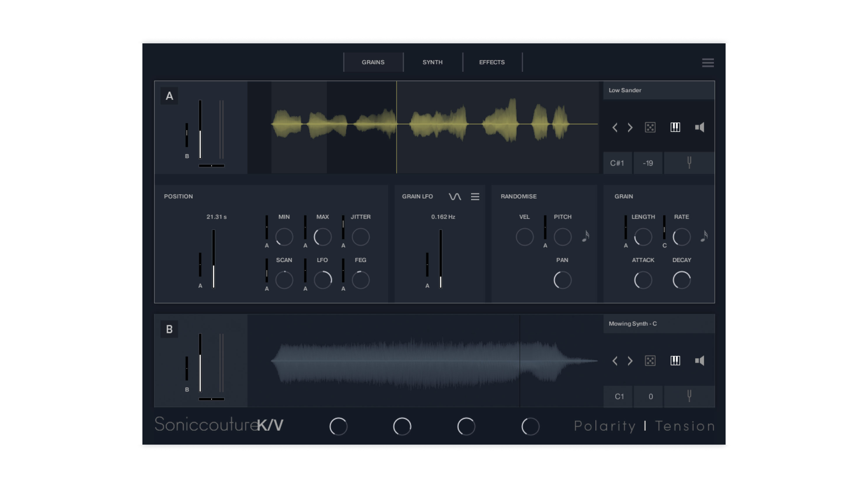Image resolution: width=868 pixels, height=488 pixels.
Task: Randomize layer A sample with dice icon
Action: point(650,127)
